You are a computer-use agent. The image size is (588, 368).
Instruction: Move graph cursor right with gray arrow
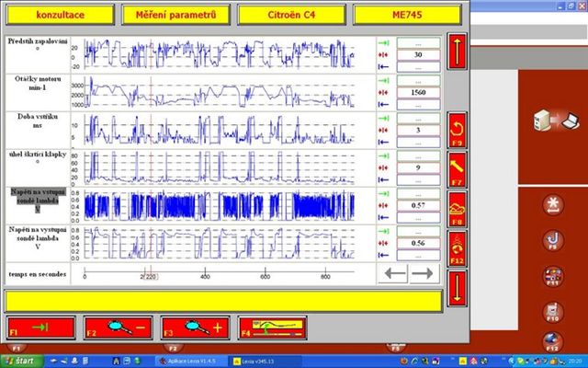pos(423,272)
